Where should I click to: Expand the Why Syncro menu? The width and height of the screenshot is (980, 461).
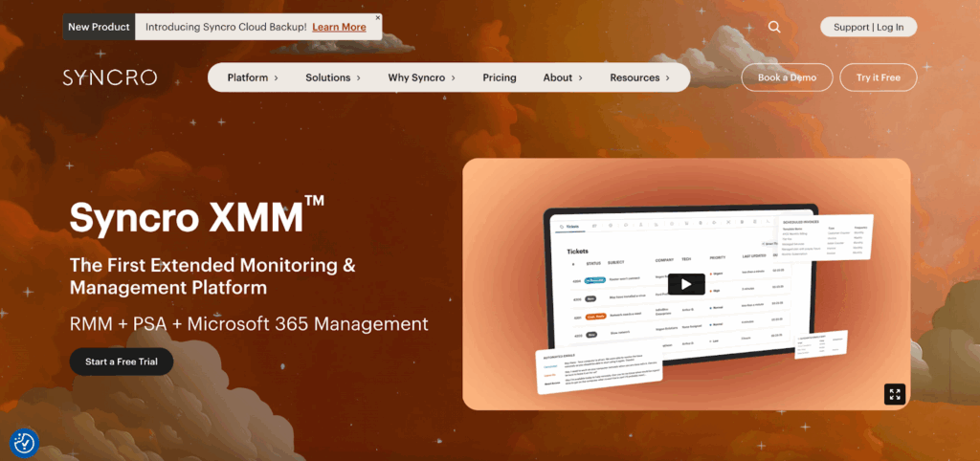pos(421,77)
